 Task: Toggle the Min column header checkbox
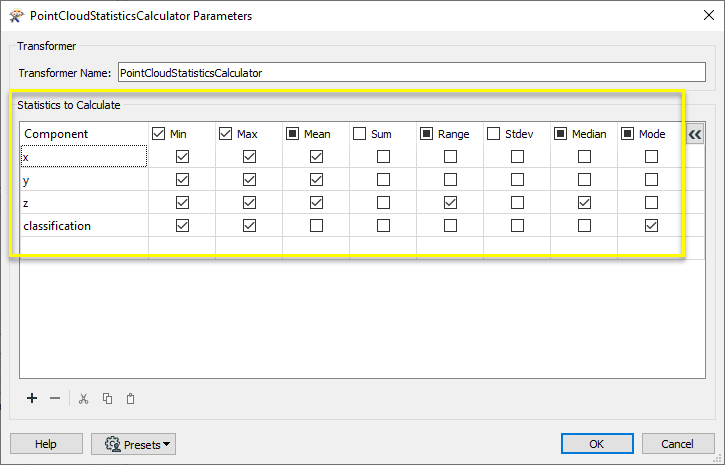click(x=158, y=134)
